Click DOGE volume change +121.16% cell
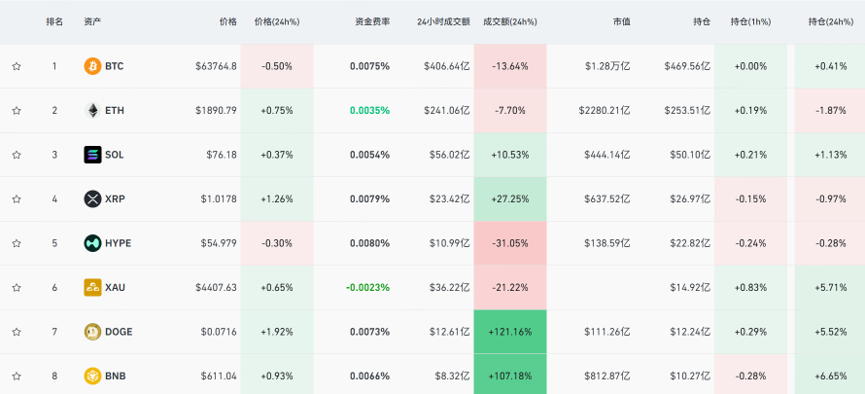 510,332
